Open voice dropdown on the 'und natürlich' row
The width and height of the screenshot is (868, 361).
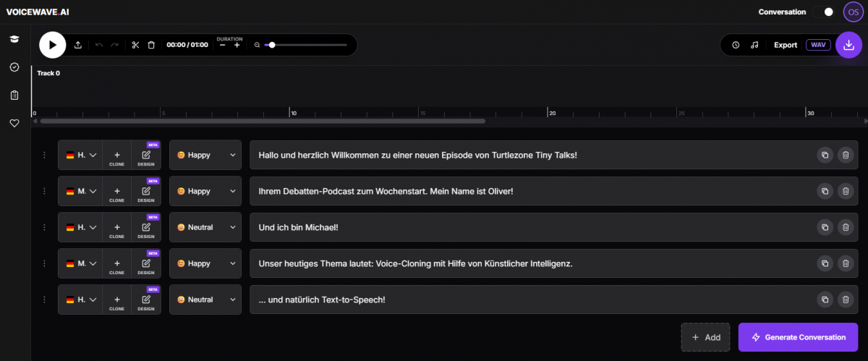[80, 300]
